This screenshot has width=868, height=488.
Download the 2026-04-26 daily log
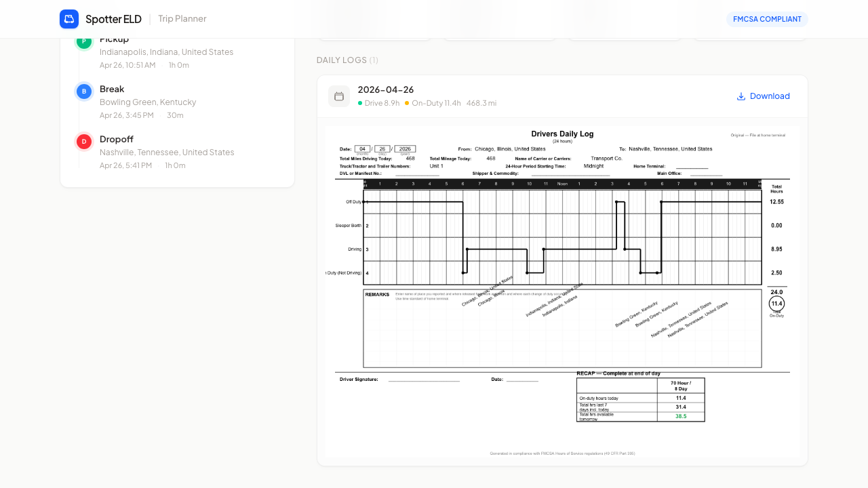(x=764, y=96)
